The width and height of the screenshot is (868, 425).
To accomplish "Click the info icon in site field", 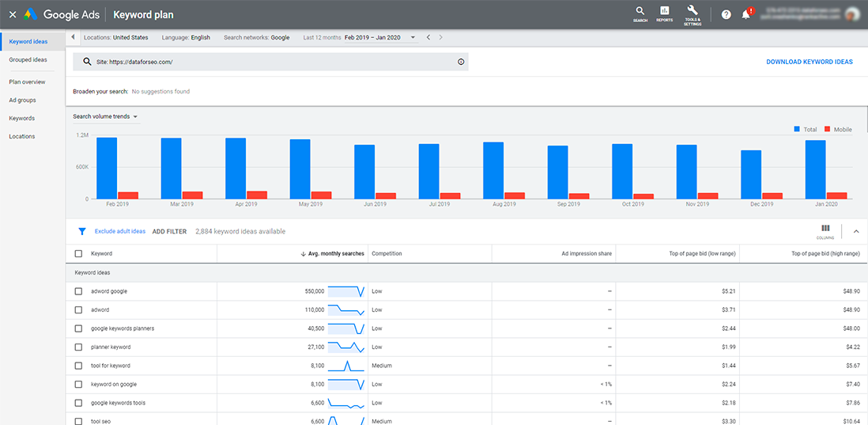I will coord(461,62).
